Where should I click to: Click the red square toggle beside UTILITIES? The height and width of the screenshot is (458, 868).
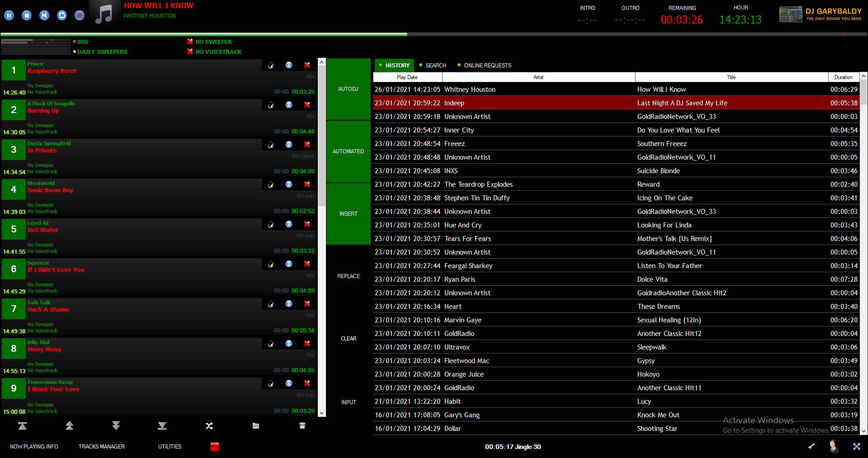(x=214, y=447)
